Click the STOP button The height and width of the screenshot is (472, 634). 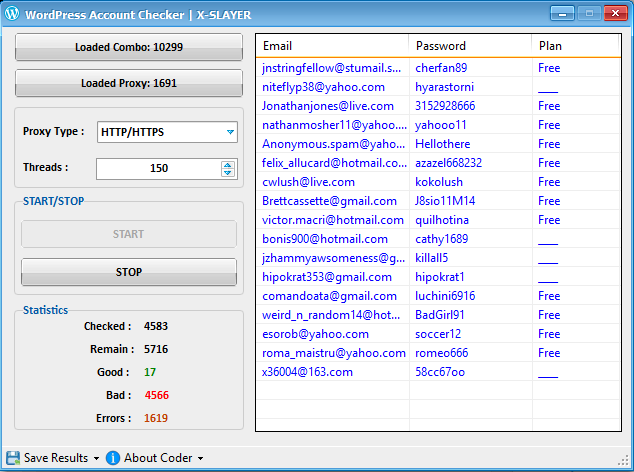pyautogui.click(x=129, y=272)
